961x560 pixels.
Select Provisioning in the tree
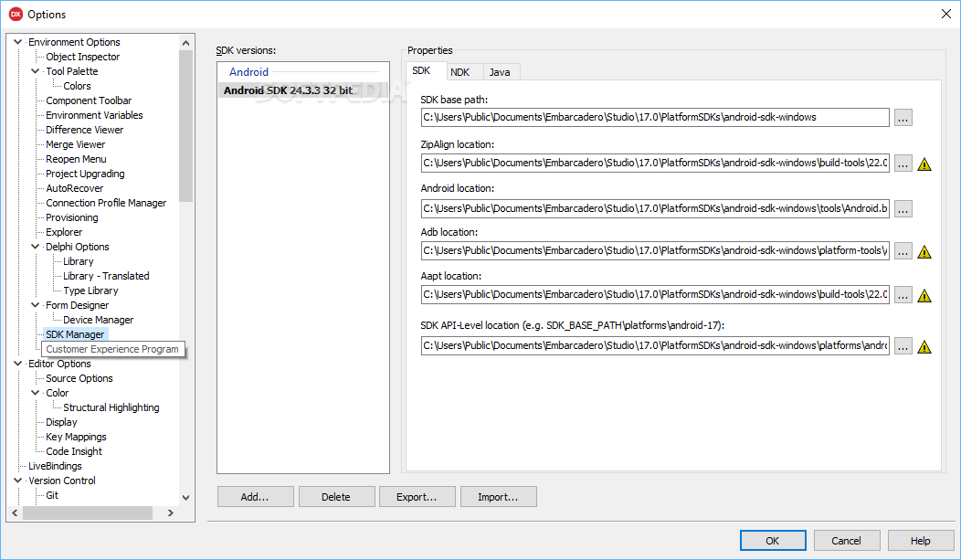point(71,217)
